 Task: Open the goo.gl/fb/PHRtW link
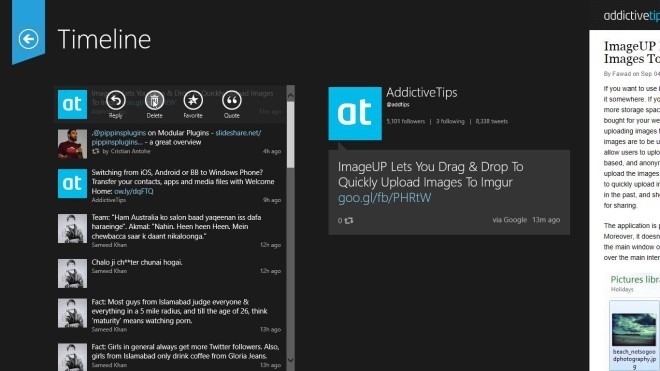[384, 198]
